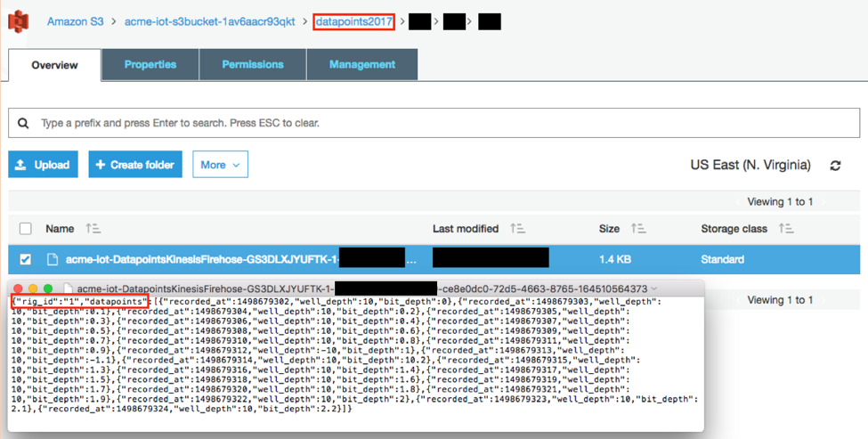Click the Amazon S3 logo icon
The width and height of the screenshot is (868, 439).
19,21
